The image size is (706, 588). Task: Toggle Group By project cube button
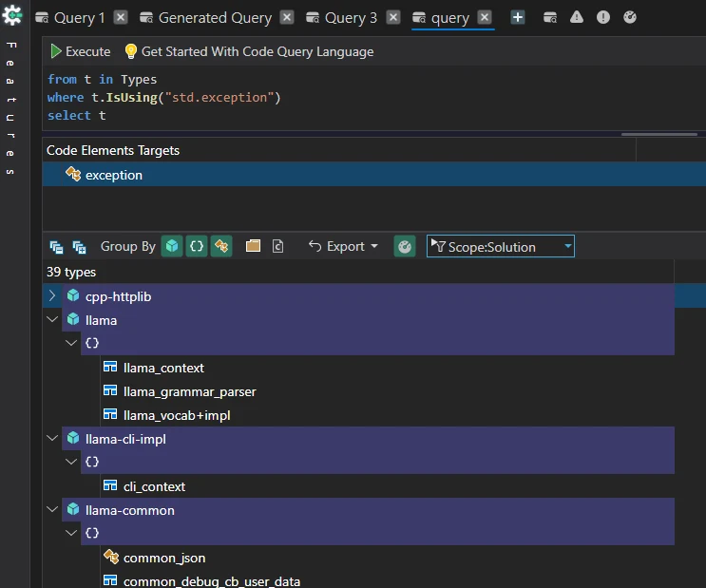pyautogui.click(x=172, y=246)
